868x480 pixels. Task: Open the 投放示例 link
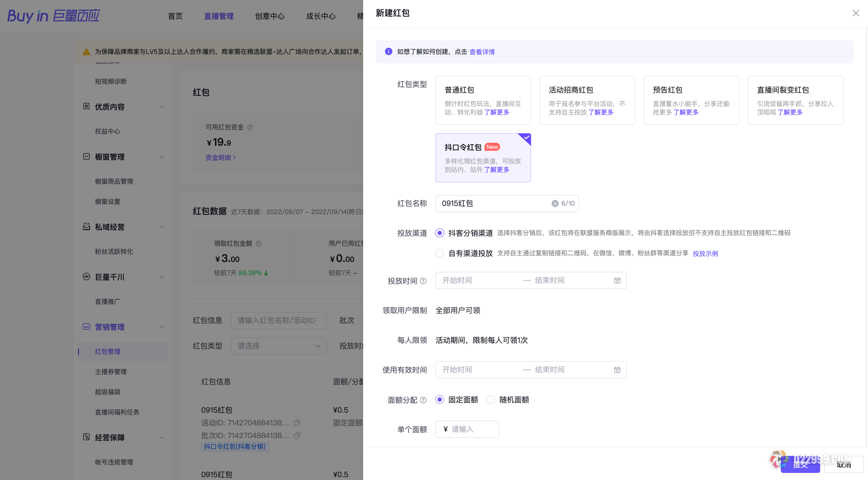click(x=705, y=254)
